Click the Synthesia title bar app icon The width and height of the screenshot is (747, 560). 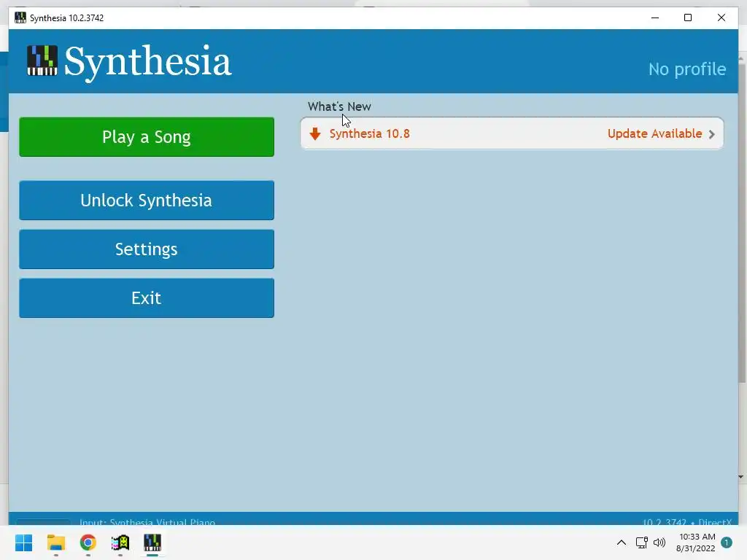pyautogui.click(x=20, y=17)
